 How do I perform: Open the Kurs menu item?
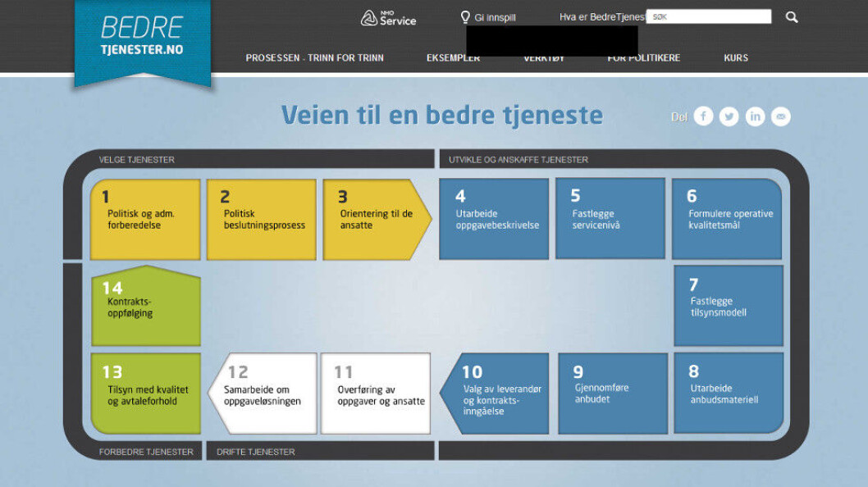click(736, 57)
